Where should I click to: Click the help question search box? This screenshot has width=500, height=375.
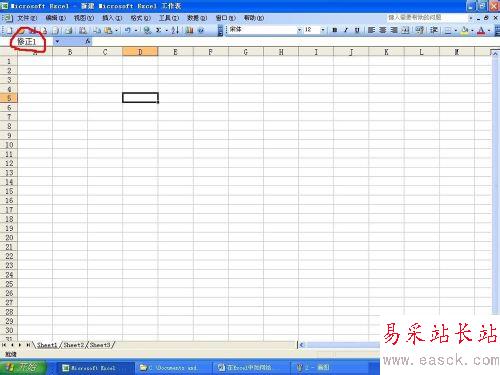point(427,17)
